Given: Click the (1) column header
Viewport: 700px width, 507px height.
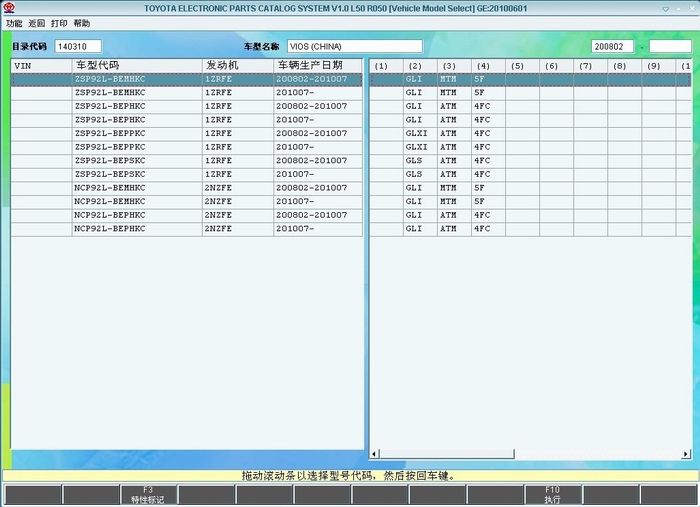Looking at the screenshot, I should click(386, 66).
